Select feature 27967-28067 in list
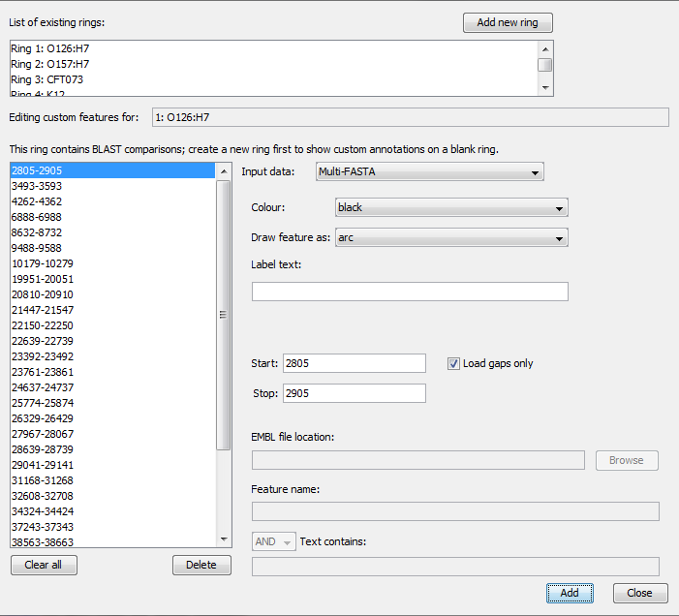Viewport: 679px width, 616px height. click(112, 434)
